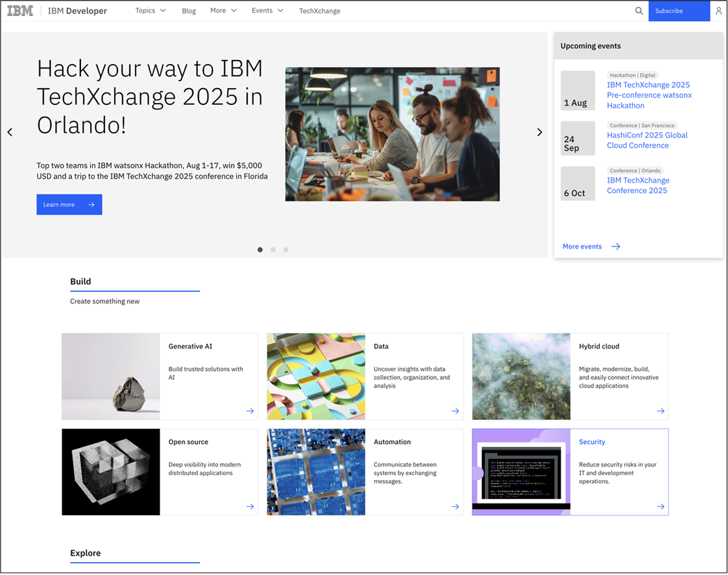Click the Automation circuit boards thumbnail
Image resolution: width=728 pixels, height=575 pixels.
click(316, 472)
